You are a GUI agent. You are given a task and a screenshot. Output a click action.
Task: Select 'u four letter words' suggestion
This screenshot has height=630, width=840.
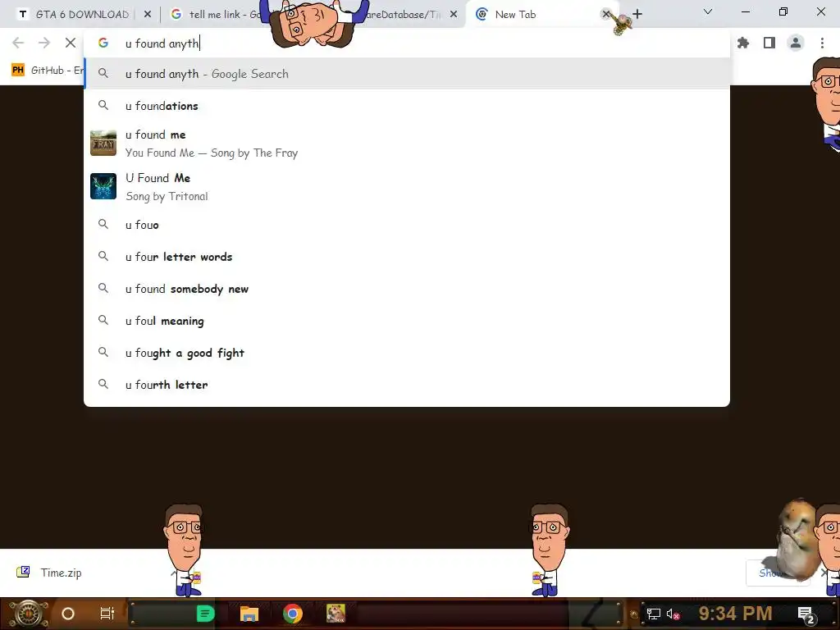(407, 257)
